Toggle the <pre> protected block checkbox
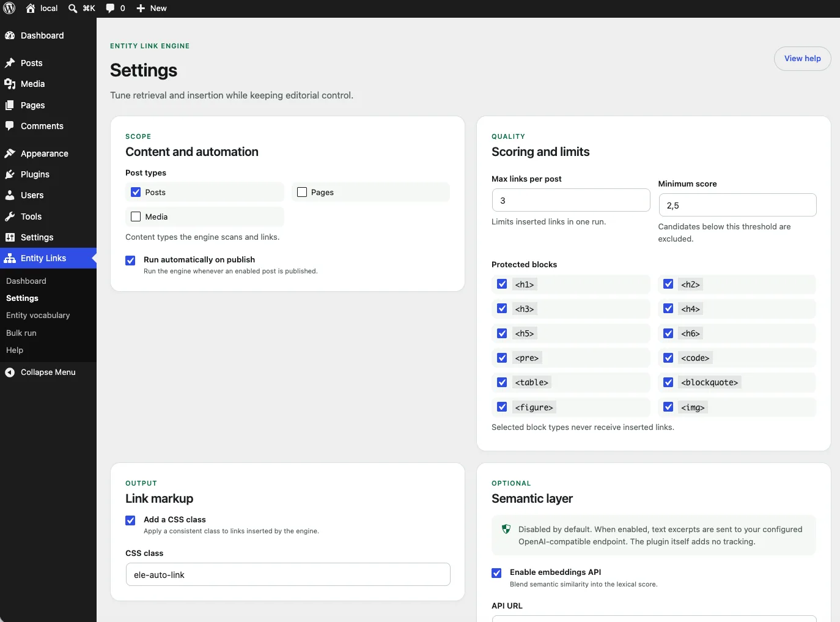Image resolution: width=840 pixels, height=622 pixels. (x=502, y=358)
